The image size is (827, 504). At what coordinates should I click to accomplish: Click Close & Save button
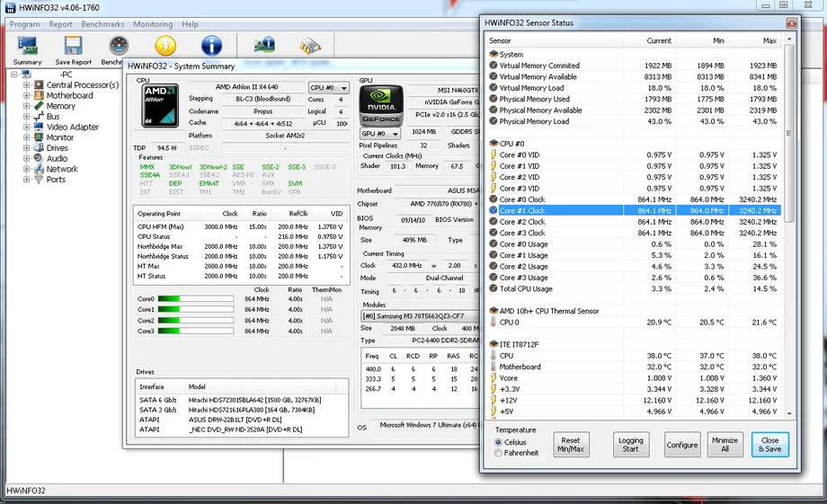pos(770,445)
